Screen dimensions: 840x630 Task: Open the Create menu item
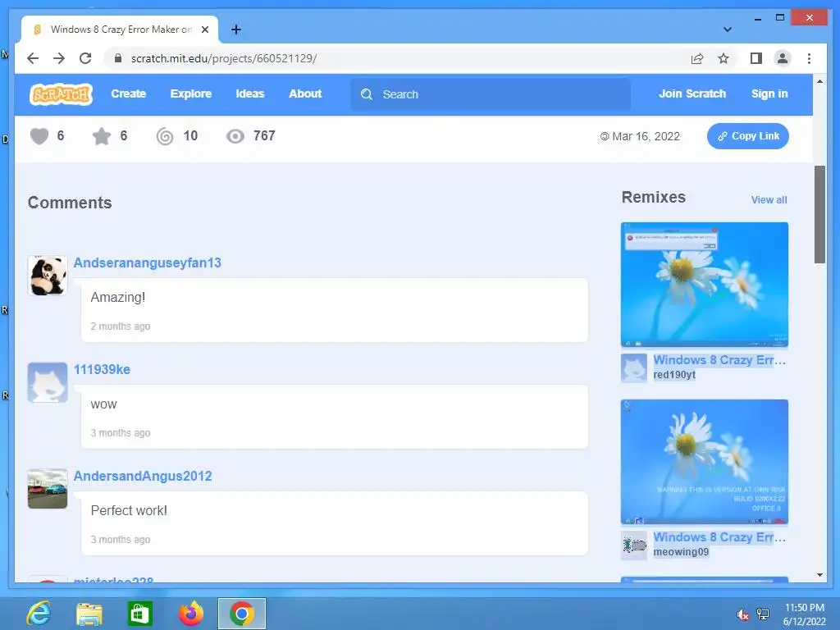pos(129,94)
